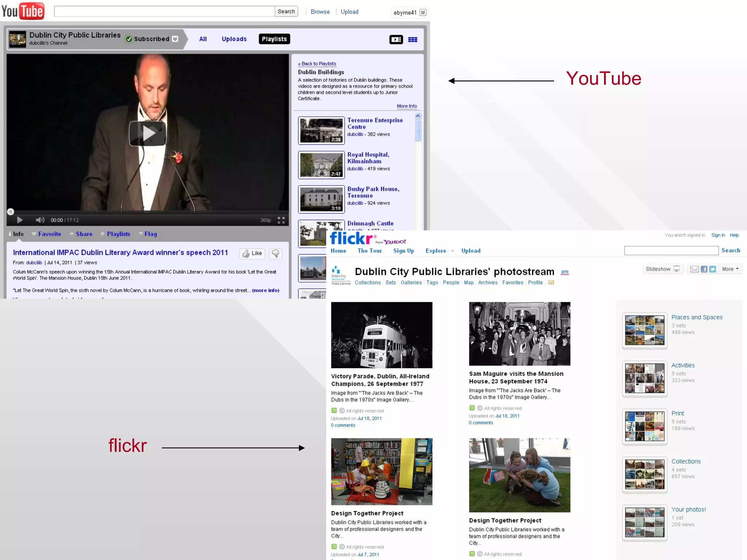Share photostream on Twitter icon
747x560 pixels.
[x=712, y=269]
